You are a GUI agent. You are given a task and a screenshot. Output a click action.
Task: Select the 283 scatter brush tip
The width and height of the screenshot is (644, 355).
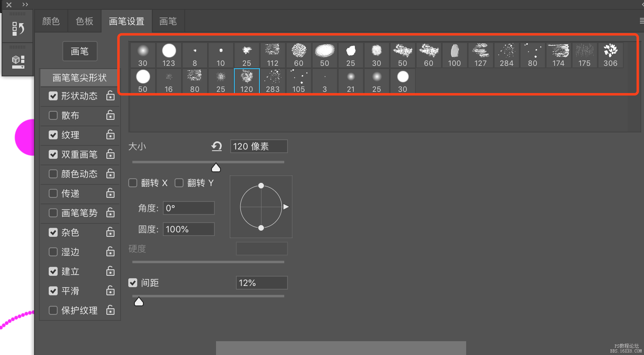click(273, 81)
